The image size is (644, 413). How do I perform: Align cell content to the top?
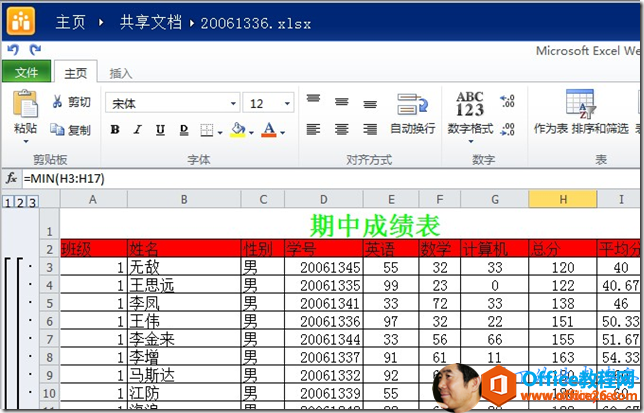tap(313, 99)
